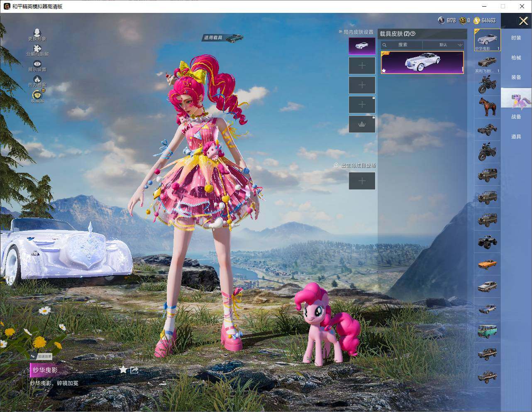This screenshot has width=532, height=412.
Task: Click the equipped white car skin slot
Action: click(362, 46)
